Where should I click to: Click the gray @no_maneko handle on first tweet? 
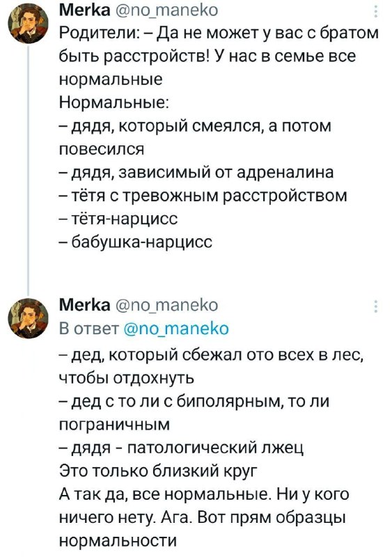coord(167,10)
